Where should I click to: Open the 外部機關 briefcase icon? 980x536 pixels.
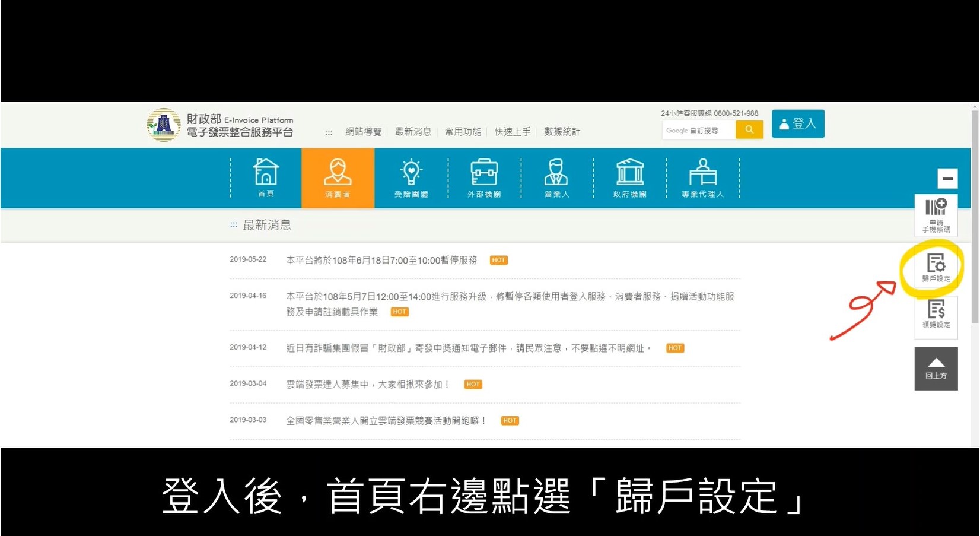484,177
